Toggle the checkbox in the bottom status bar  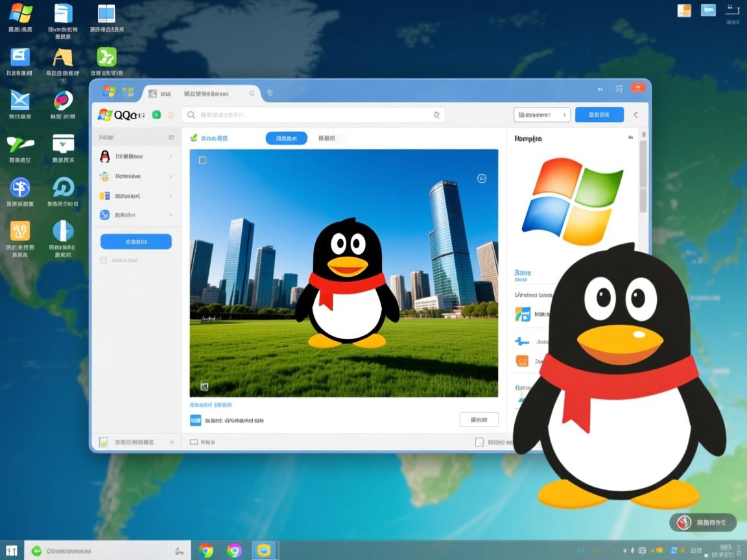[479, 442]
